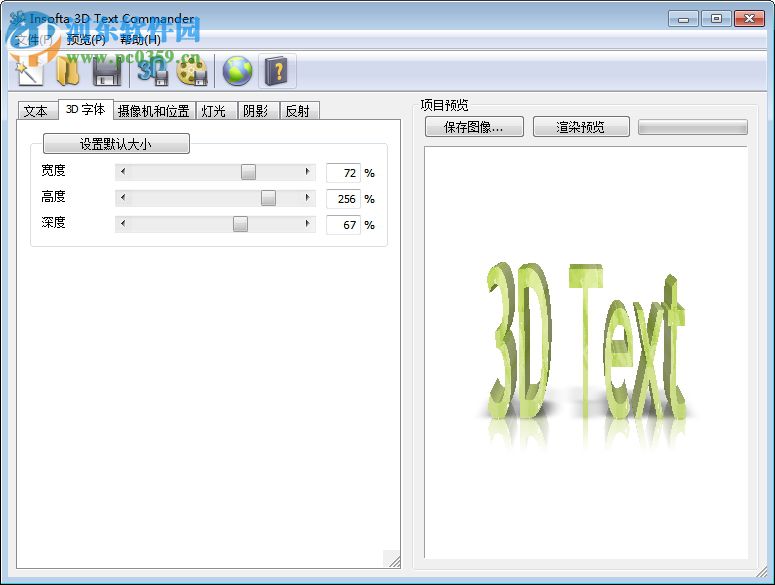Click the save 3D image icon
This screenshot has width=775, height=585.
tap(153, 71)
